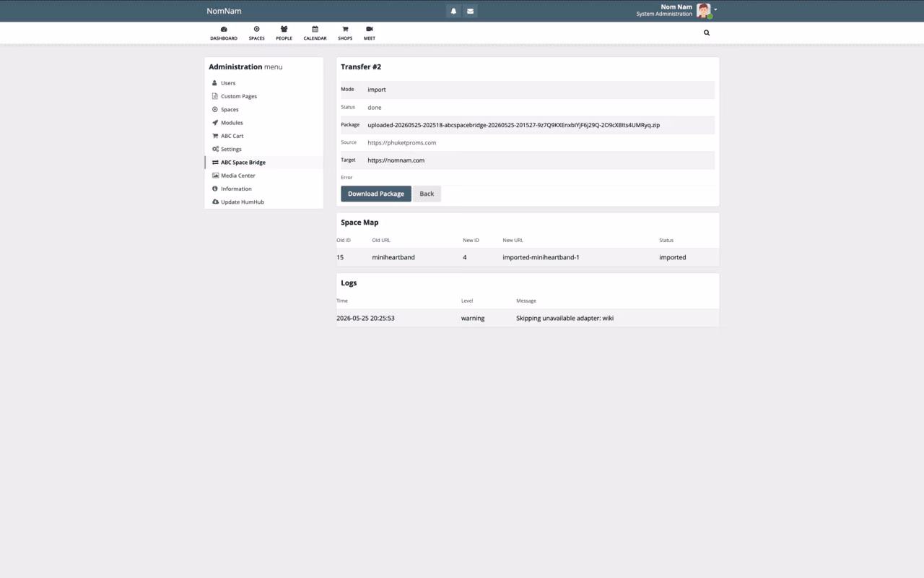This screenshot has width=924, height=578.
Task: Click the log timestamp 2026-05-25 20:25:53
Action: (365, 318)
